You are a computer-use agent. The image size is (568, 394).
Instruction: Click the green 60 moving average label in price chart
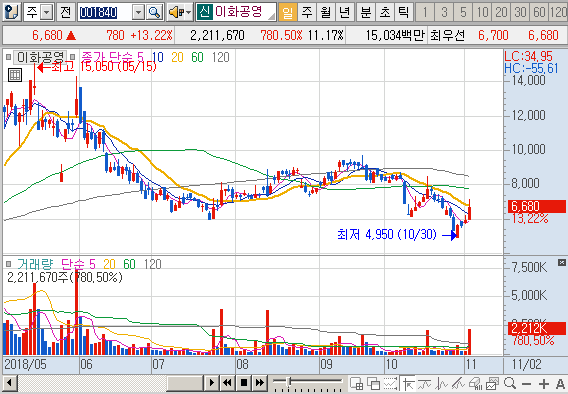tap(197, 57)
